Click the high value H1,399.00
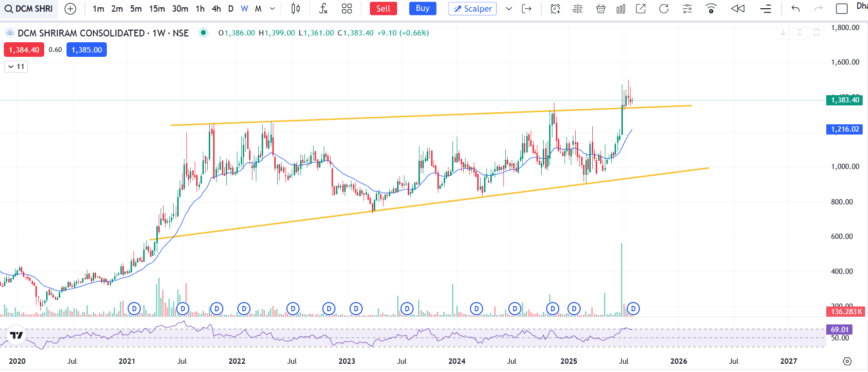The height and width of the screenshot is (372, 868). (277, 33)
